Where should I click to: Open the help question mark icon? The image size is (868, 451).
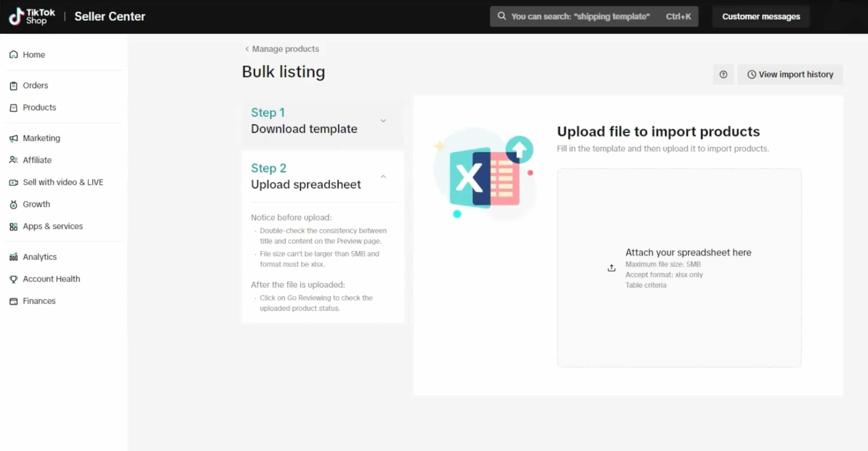click(723, 74)
